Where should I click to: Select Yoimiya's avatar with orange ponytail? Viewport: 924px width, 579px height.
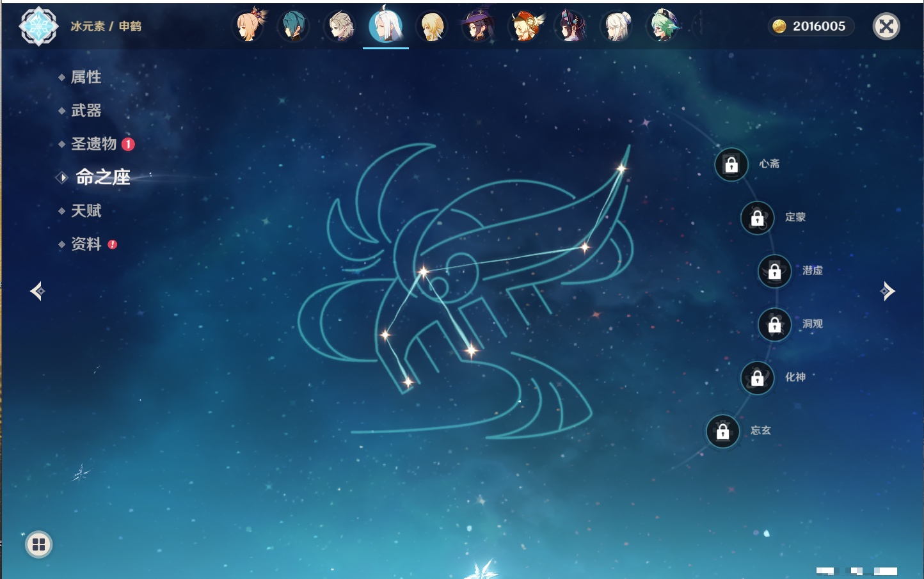click(x=248, y=27)
